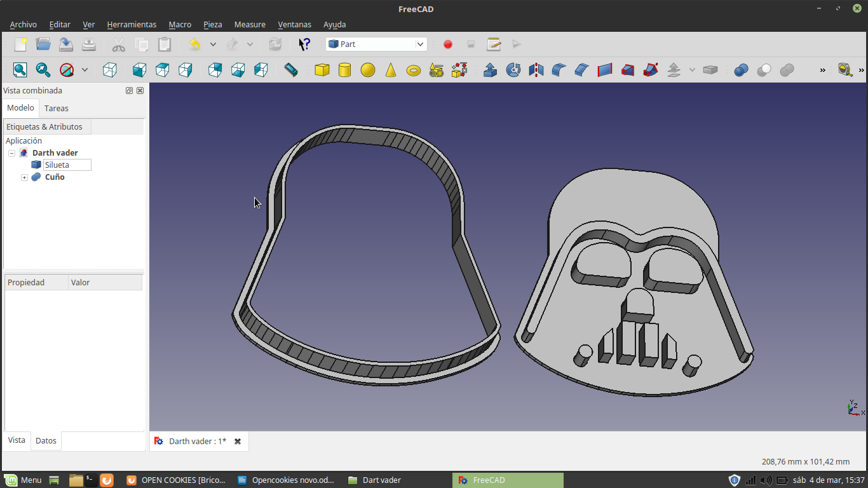Select the Extrude tool

pos(491,70)
